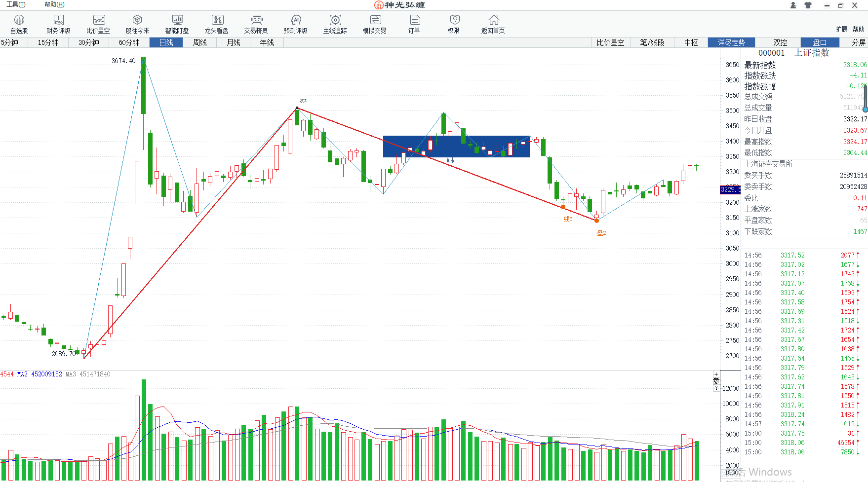Click the 今日开盘 value 3323.67
868x482 pixels.
855,130
